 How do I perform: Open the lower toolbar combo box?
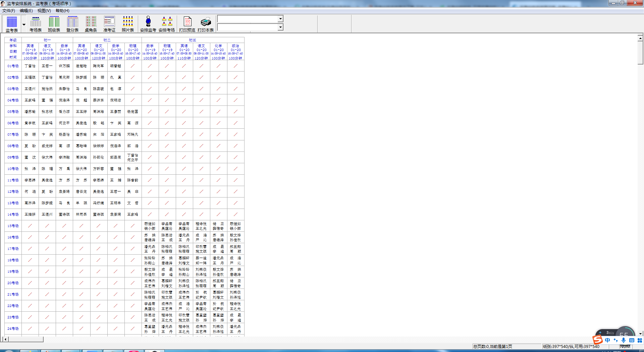(x=280, y=27)
